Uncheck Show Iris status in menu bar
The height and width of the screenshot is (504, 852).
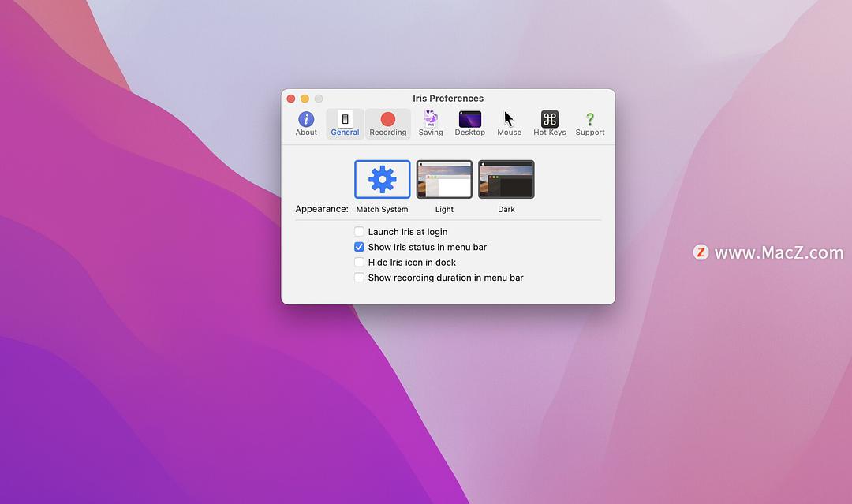[359, 247]
